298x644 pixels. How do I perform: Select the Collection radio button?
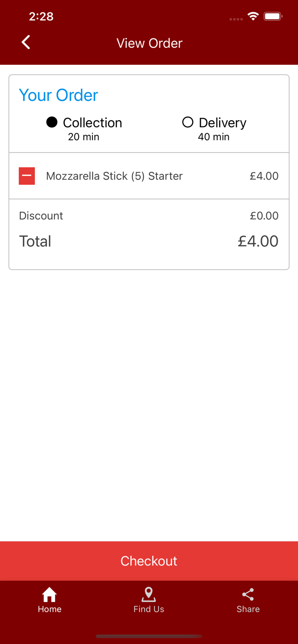pos(52,122)
